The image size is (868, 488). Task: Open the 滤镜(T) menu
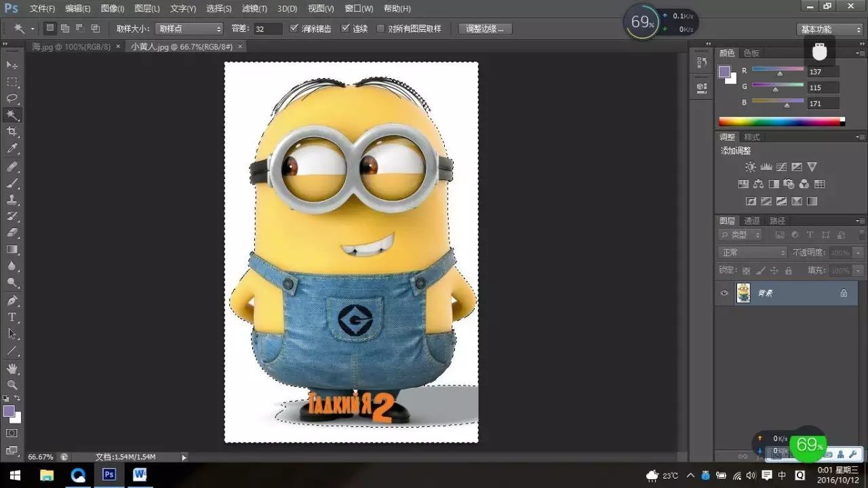tap(254, 9)
